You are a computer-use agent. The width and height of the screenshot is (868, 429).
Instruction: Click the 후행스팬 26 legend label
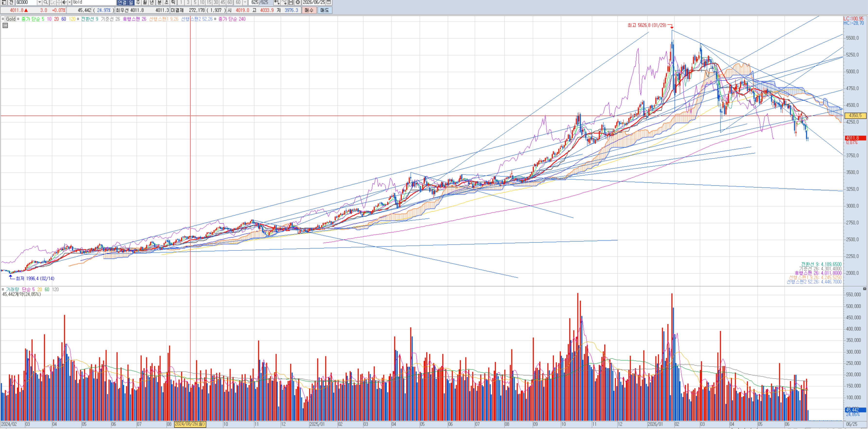[x=134, y=19]
